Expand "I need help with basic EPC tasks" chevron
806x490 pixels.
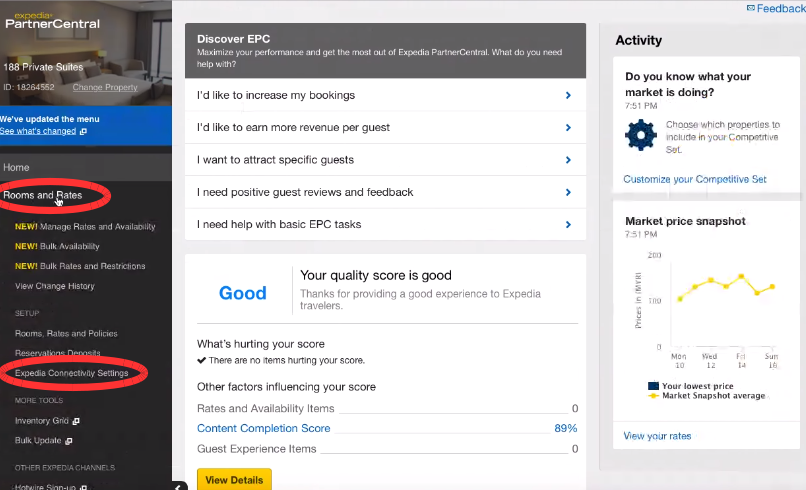(x=568, y=225)
